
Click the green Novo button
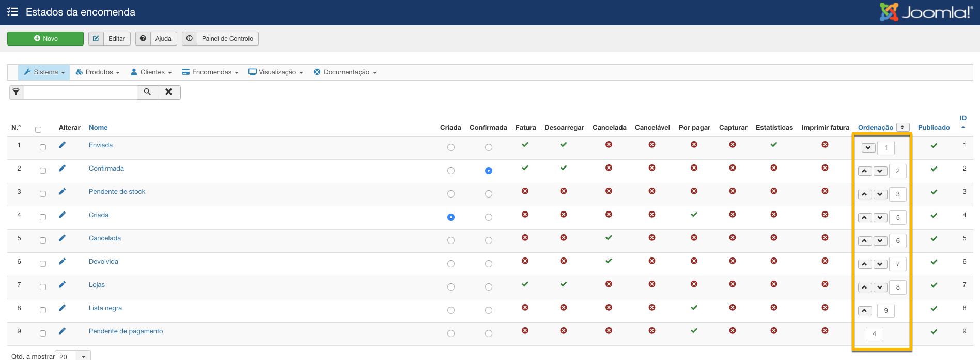45,39
